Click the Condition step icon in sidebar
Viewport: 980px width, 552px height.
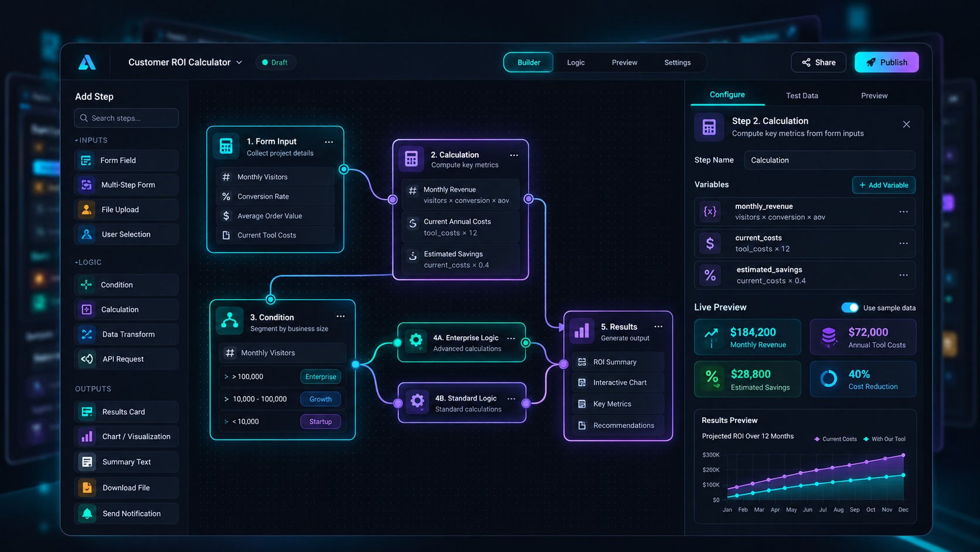coord(86,285)
